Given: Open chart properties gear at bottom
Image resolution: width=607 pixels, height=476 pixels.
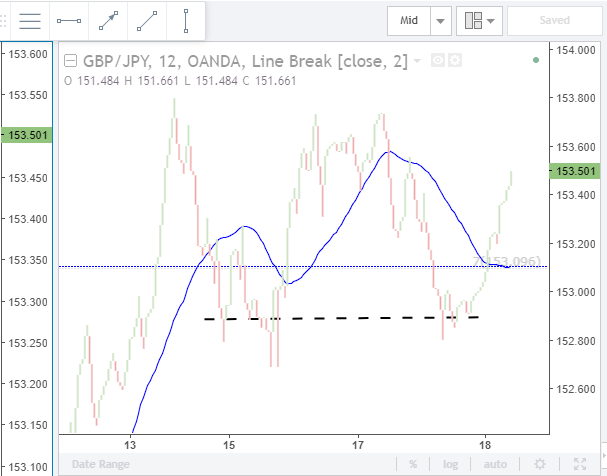Looking at the screenshot, I should pyautogui.click(x=540, y=464).
